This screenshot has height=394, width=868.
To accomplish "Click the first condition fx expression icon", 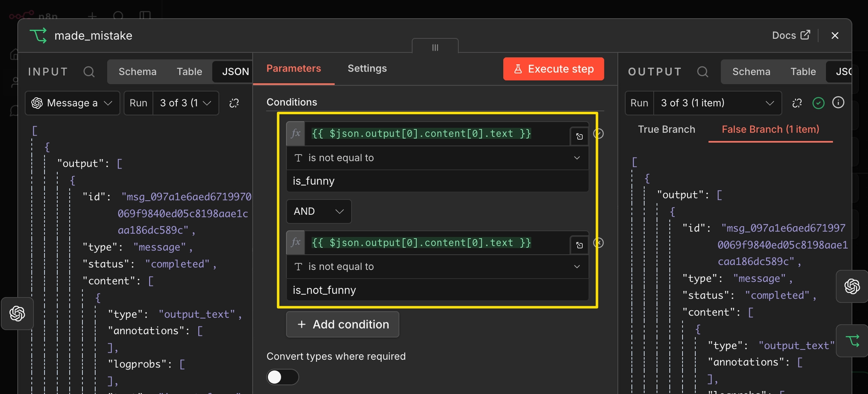I will click(296, 133).
